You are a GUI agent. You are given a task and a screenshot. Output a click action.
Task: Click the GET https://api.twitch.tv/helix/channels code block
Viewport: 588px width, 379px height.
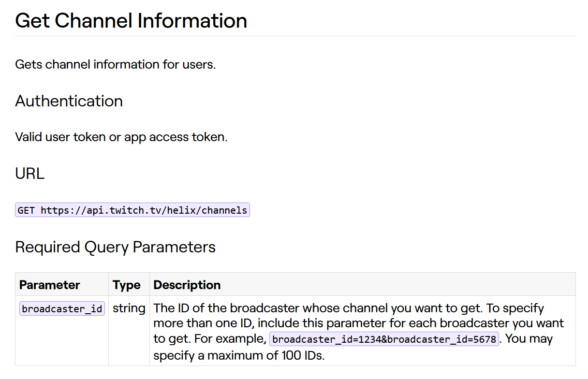(132, 209)
